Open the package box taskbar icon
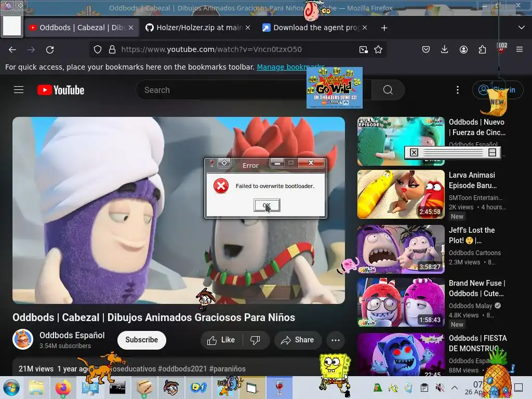The height and width of the screenshot is (399, 532). pyautogui.click(x=144, y=388)
